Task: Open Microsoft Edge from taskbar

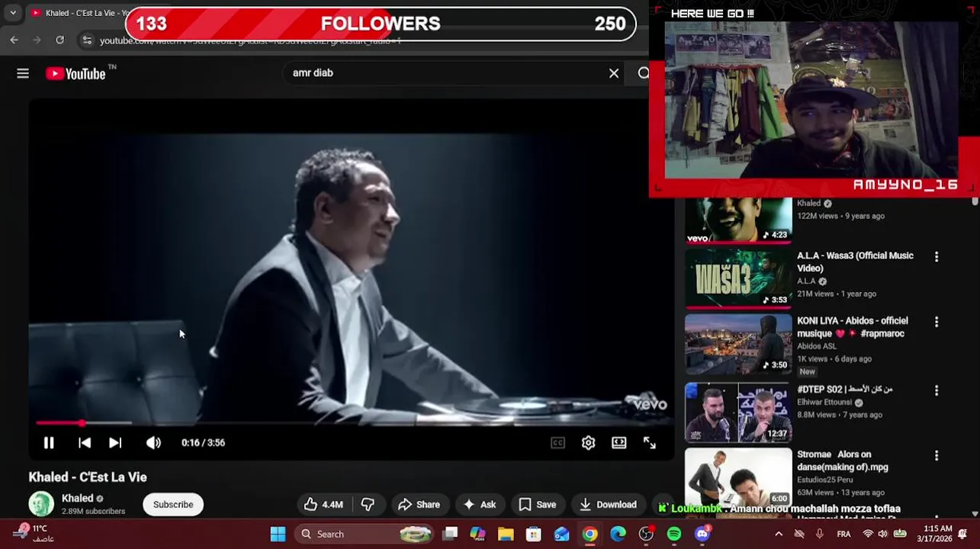Action: click(x=618, y=534)
